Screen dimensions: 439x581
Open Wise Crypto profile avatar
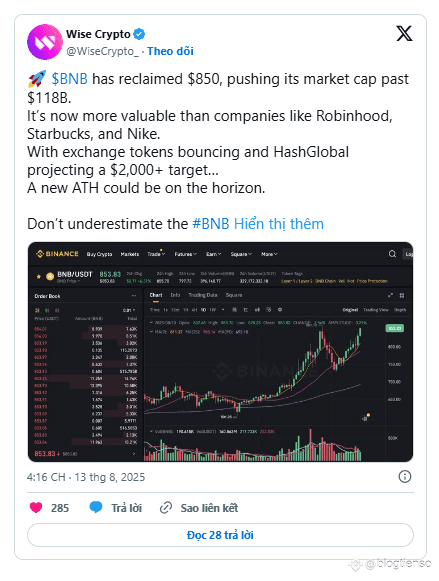pyautogui.click(x=44, y=42)
